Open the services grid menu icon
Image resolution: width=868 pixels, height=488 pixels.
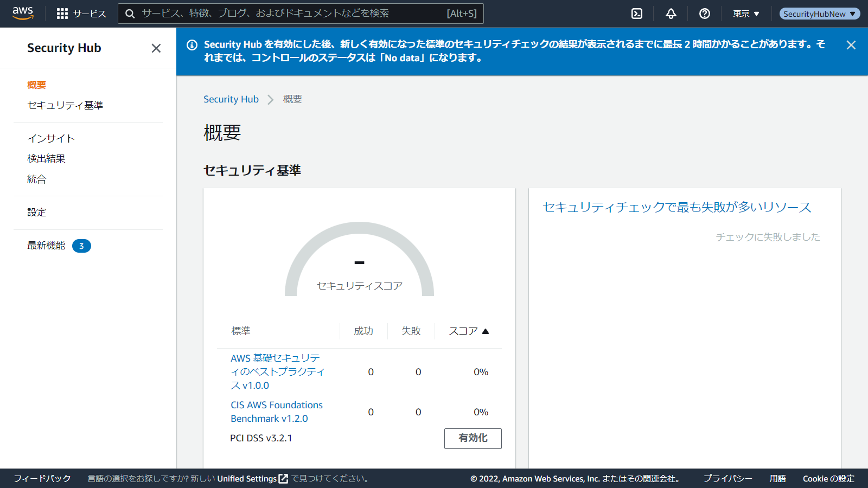click(62, 14)
